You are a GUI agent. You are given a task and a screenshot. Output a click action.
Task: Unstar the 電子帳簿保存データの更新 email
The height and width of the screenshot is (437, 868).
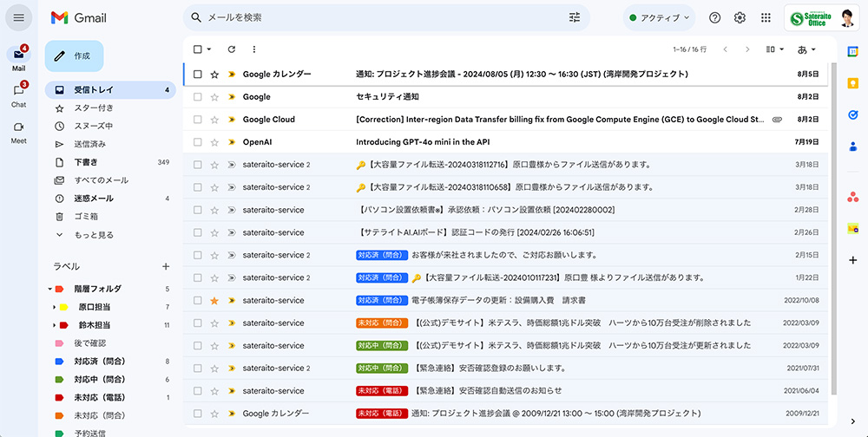214,300
